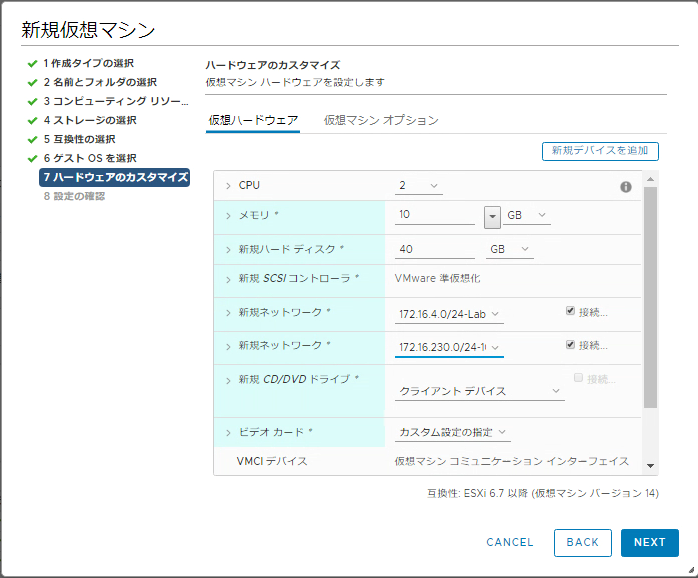Open the クライアント デバイス dropdown

[x=479, y=391]
